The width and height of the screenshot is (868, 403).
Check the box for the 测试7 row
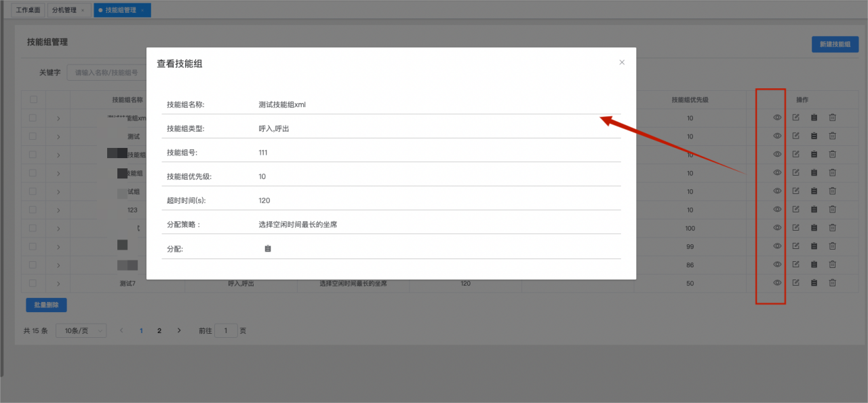[x=33, y=283]
